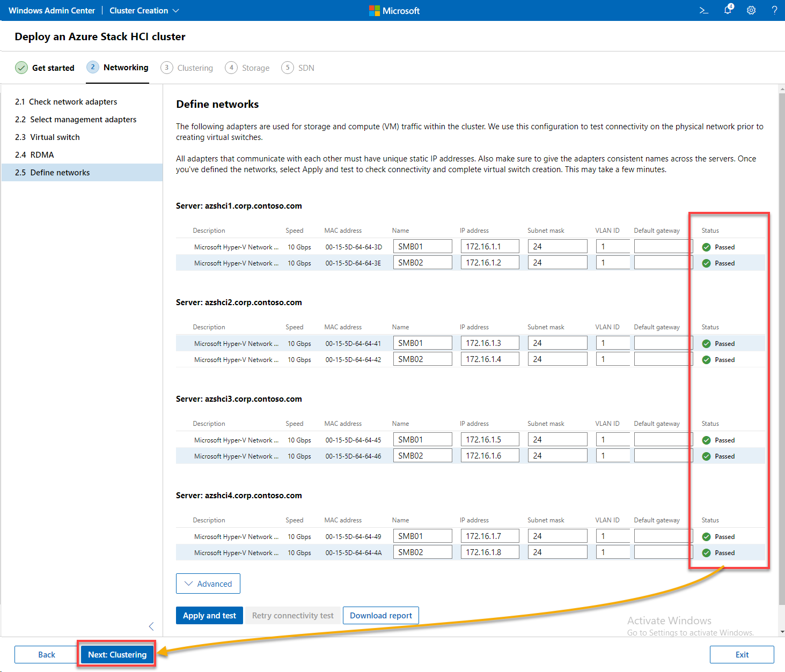This screenshot has width=785, height=672.
Task: Click the Passed status icon for 172.16.1.8
Action: click(x=706, y=553)
